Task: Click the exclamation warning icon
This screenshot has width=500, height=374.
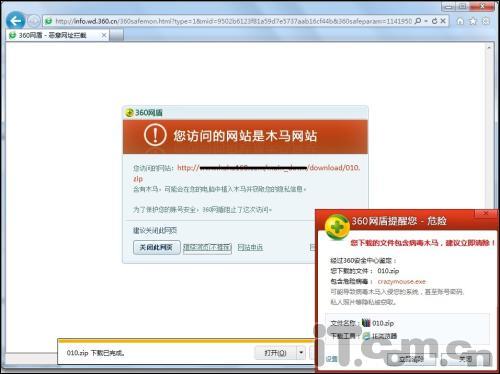Action: (155, 135)
